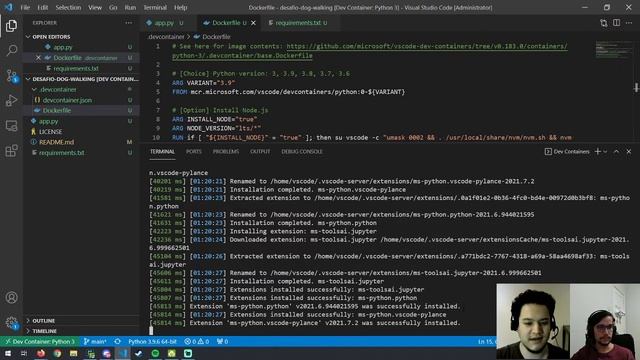The height and width of the screenshot is (360, 640).
Task: Open the Help menu
Action: pos(180,7)
